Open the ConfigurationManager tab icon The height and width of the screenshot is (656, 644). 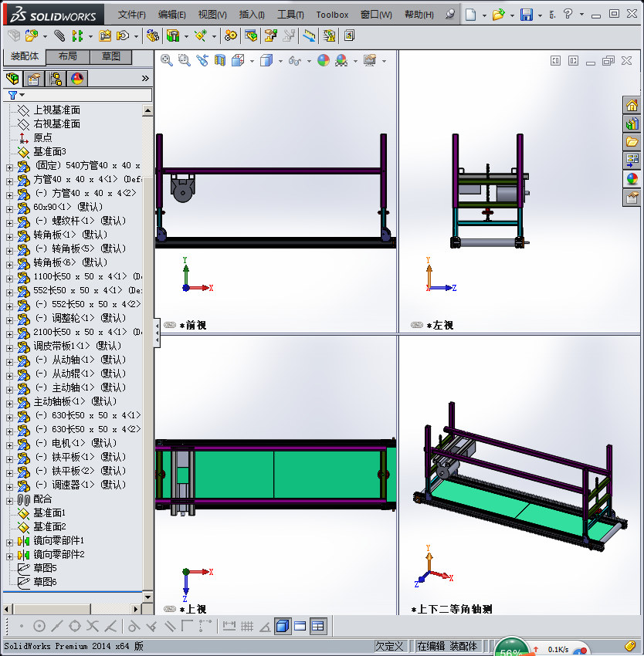56,79
